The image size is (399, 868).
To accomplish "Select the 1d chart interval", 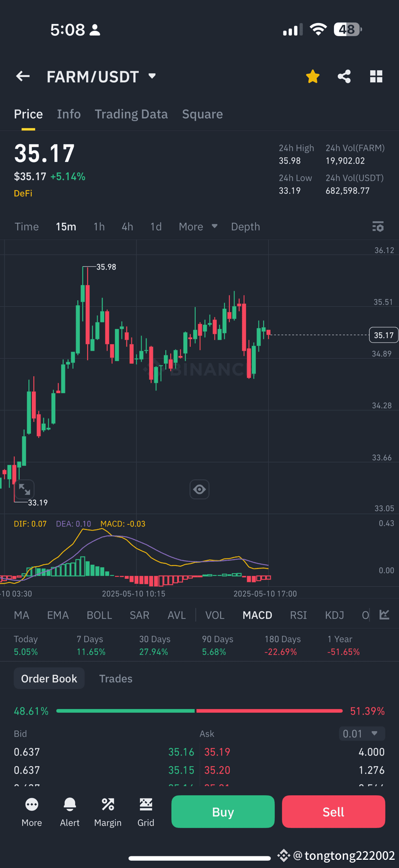I will pyautogui.click(x=156, y=227).
